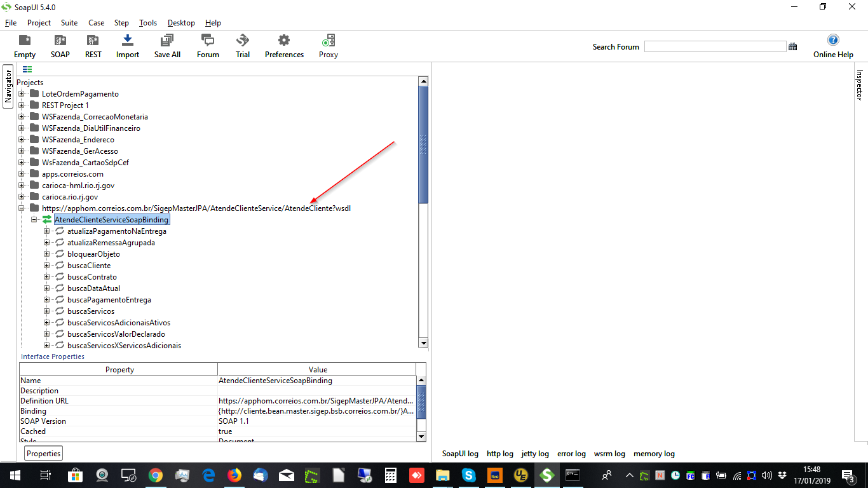Image resolution: width=868 pixels, height=488 pixels.
Task: Toggle the Inspector side tab
Action: point(860,85)
